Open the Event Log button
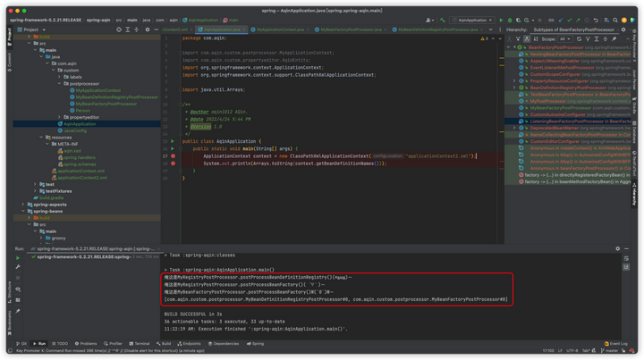This screenshot has width=644, height=360. click(x=616, y=343)
